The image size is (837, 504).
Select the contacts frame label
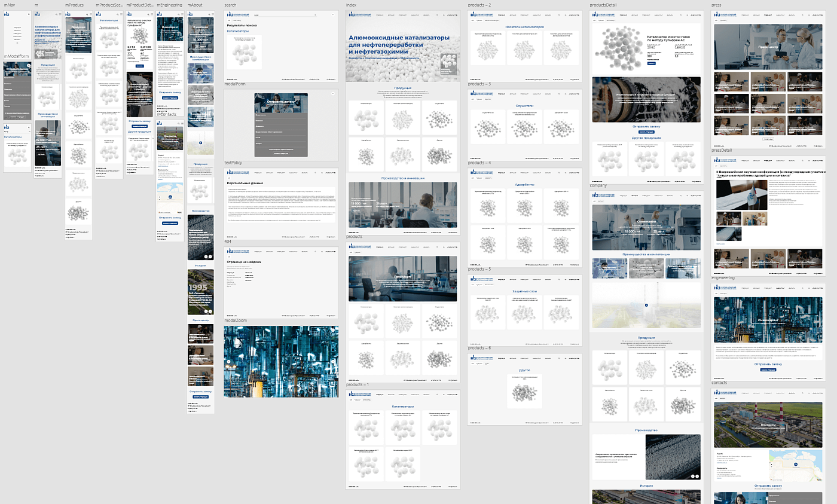tap(719, 383)
